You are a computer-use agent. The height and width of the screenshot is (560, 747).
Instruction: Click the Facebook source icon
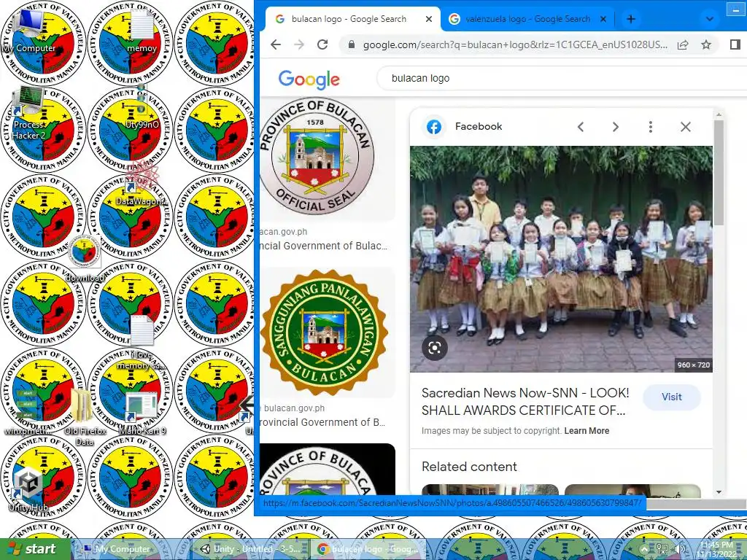tap(434, 127)
